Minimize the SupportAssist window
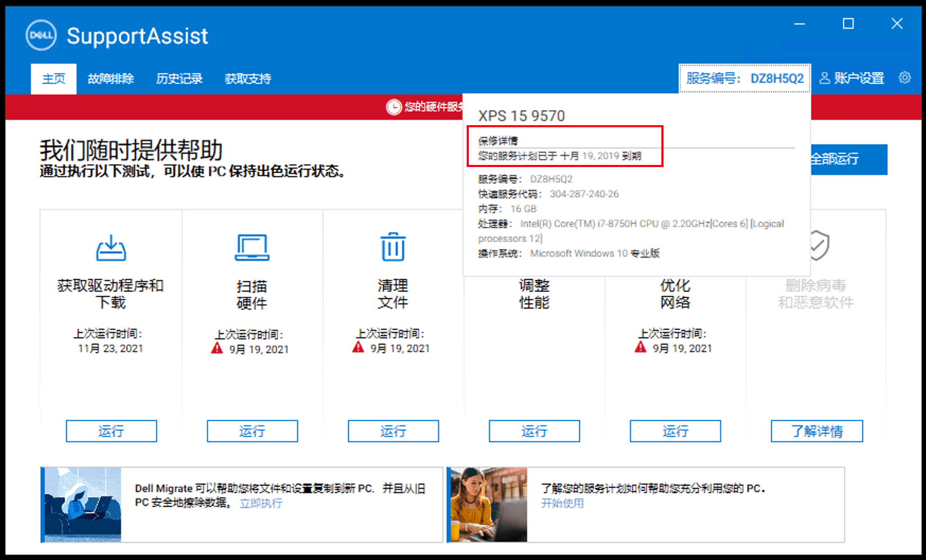The width and height of the screenshot is (926, 560). pos(800,24)
